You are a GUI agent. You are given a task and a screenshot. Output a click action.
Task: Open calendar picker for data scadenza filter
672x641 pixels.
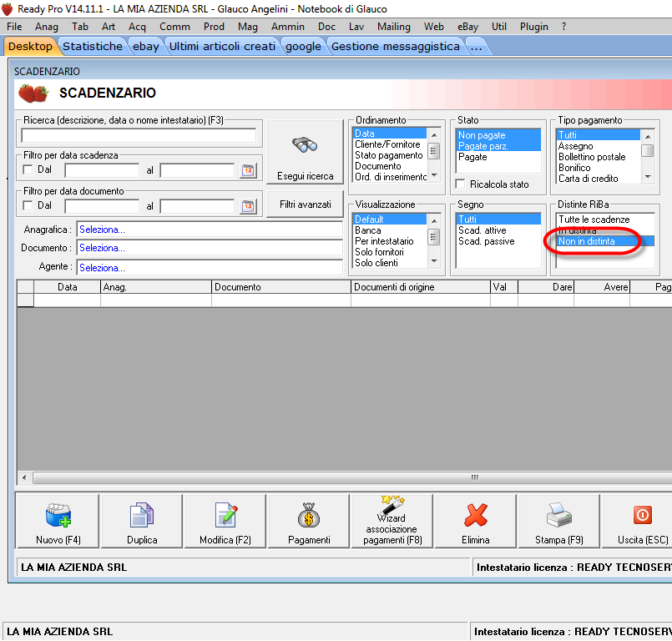tap(248, 170)
